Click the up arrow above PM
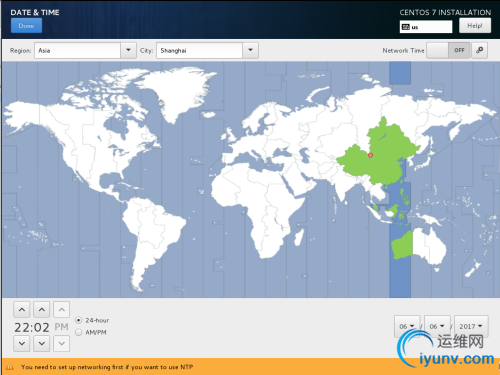 62,310
